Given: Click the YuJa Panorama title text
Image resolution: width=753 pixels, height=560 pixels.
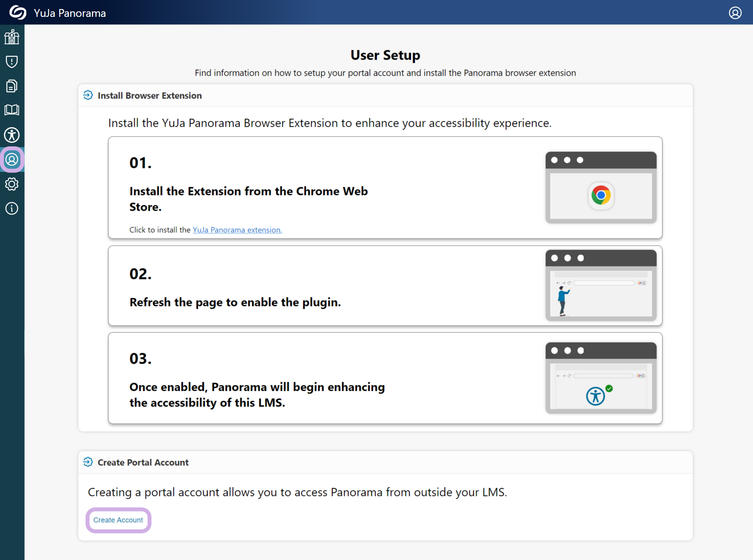Looking at the screenshot, I should 70,13.
